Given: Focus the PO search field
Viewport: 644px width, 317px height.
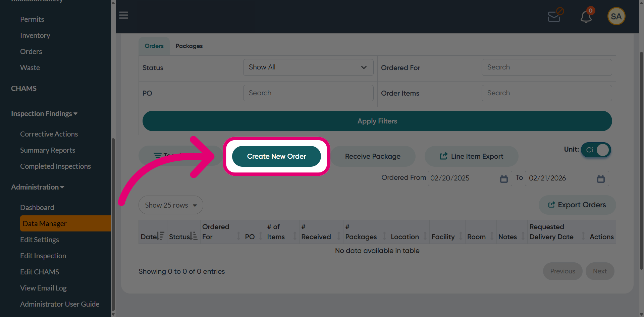Looking at the screenshot, I should (x=308, y=93).
